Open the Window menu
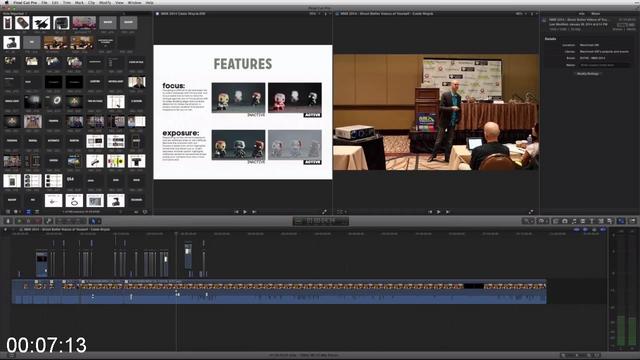640x360 pixels. pos(135,2)
